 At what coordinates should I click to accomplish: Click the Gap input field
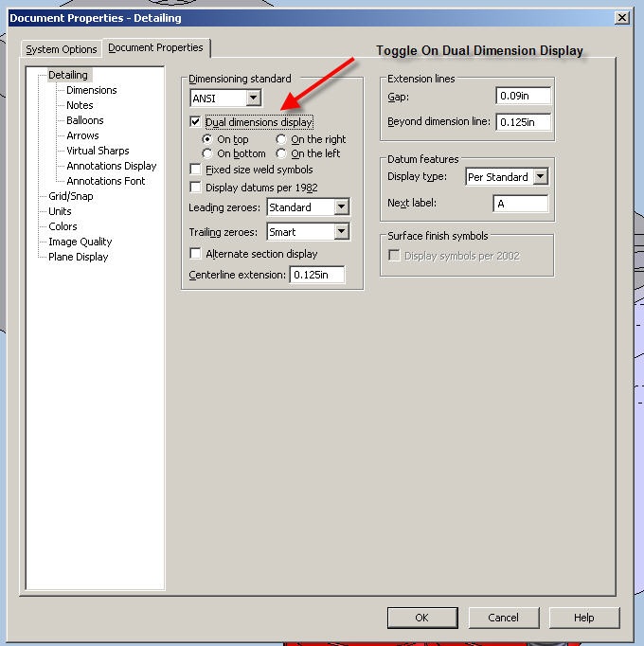click(x=524, y=96)
